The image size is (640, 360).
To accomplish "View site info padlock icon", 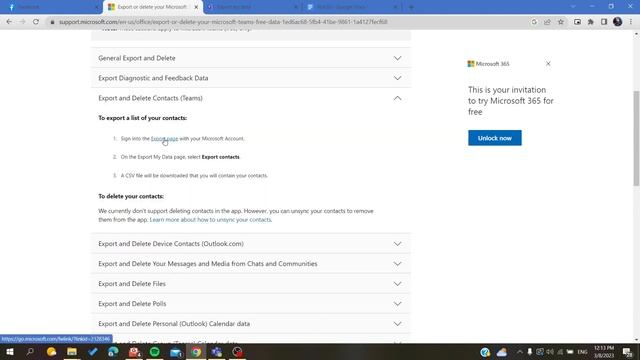I will coord(52,22).
